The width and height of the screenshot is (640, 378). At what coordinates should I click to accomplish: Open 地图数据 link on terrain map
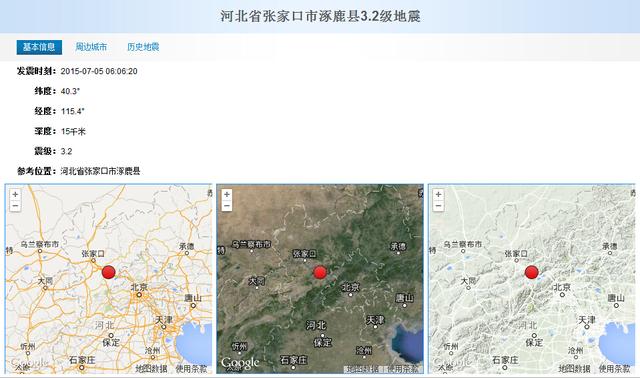click(x=574, y=369)
